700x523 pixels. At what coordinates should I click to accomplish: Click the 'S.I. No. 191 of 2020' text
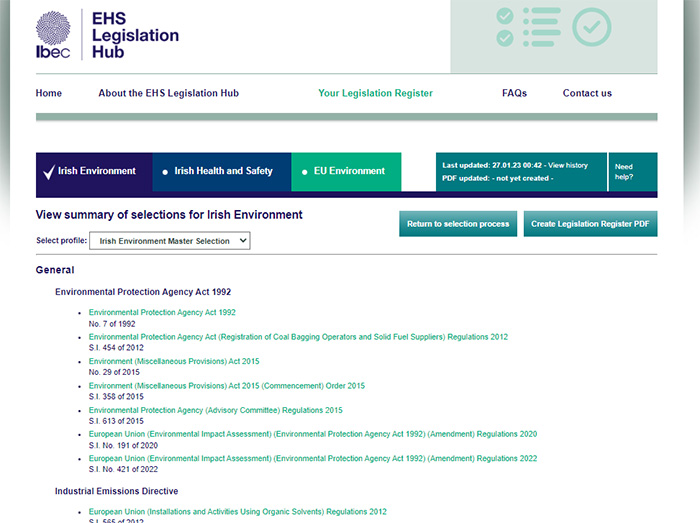(123, 445)
